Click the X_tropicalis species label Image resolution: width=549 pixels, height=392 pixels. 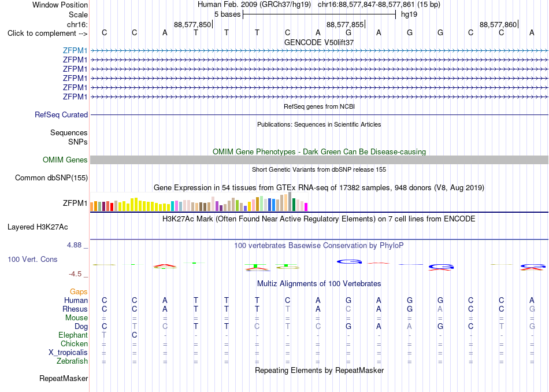[68, 353]
